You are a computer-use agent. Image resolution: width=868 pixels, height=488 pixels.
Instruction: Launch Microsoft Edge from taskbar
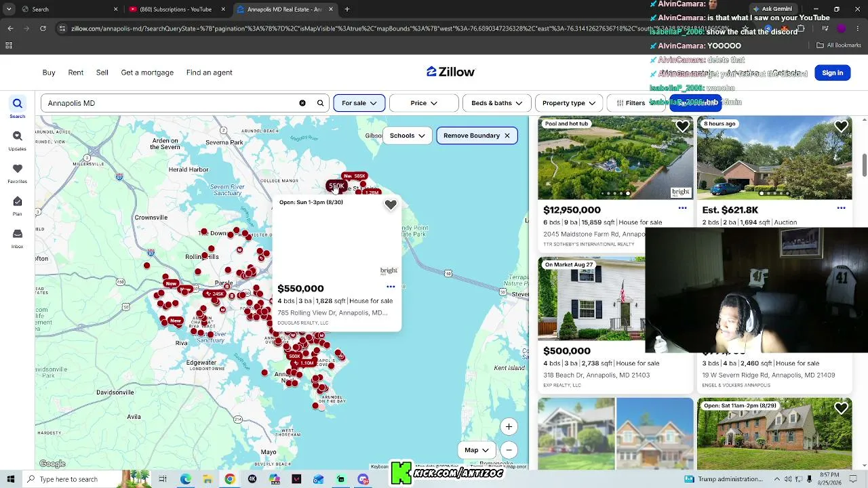click(185, 479)
